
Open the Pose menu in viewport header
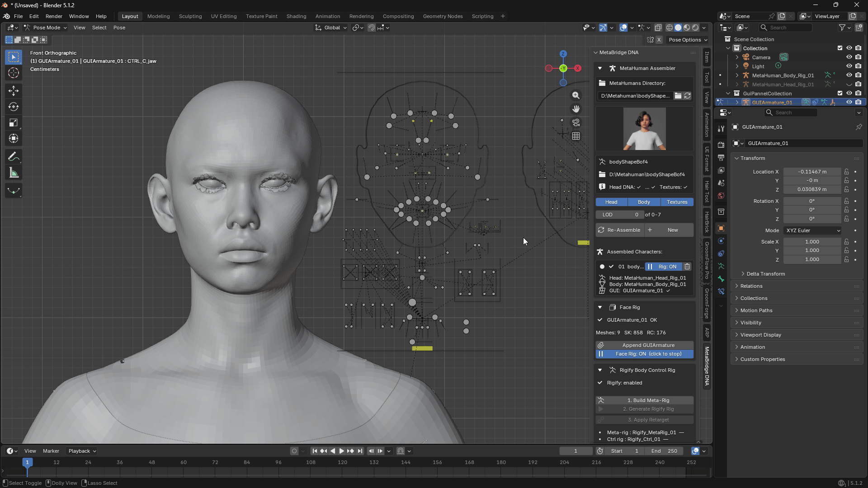click(x=119, y=28)
